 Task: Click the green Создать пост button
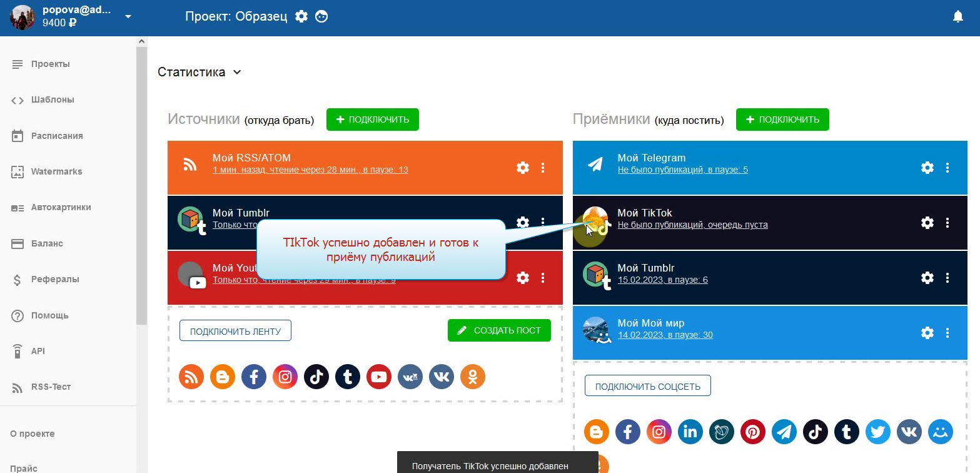click(x=499, y=331)
